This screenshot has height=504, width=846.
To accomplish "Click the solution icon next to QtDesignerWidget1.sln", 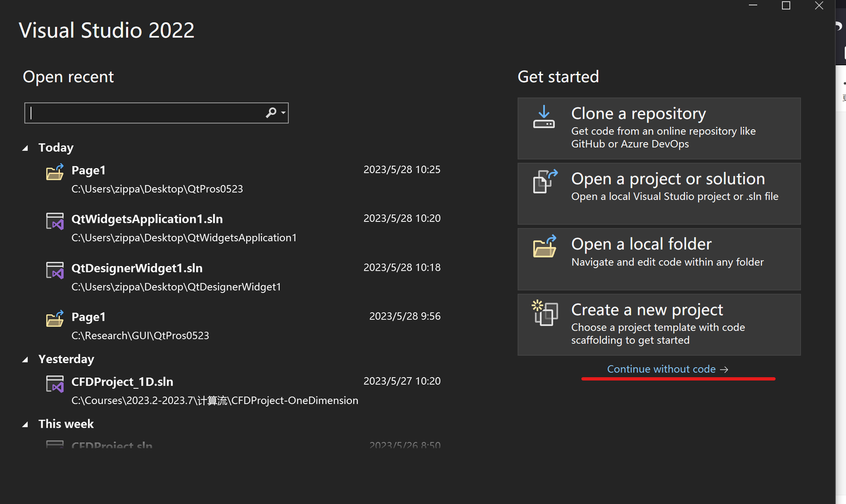I will pos(54,270).
